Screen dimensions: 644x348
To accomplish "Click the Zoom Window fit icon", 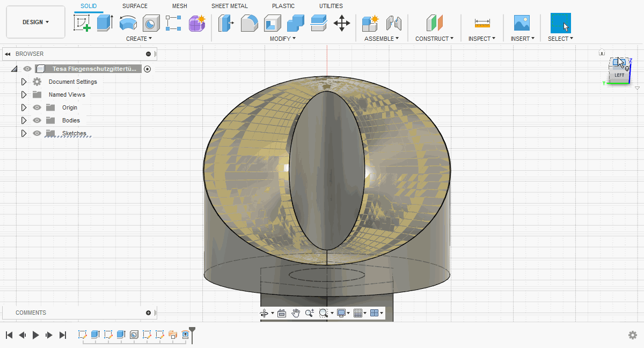I will coord(323,313).
